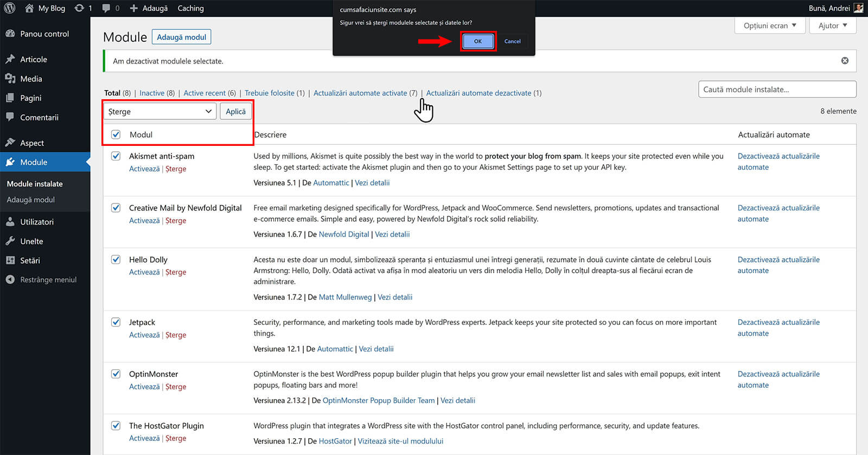Click the Aplică bulk action button
868x455 pixels.
235,111
